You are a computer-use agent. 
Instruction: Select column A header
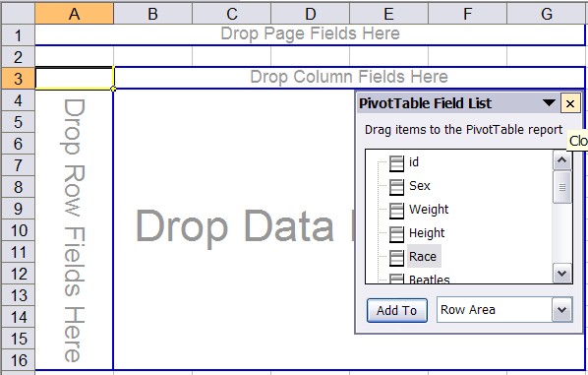[75, 14]
